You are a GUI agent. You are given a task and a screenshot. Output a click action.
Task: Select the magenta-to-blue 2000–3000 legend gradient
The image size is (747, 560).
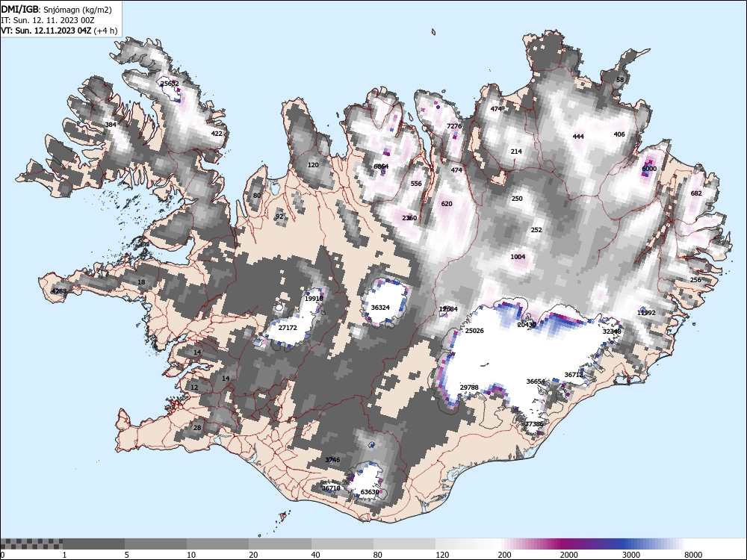coord(591,544)
